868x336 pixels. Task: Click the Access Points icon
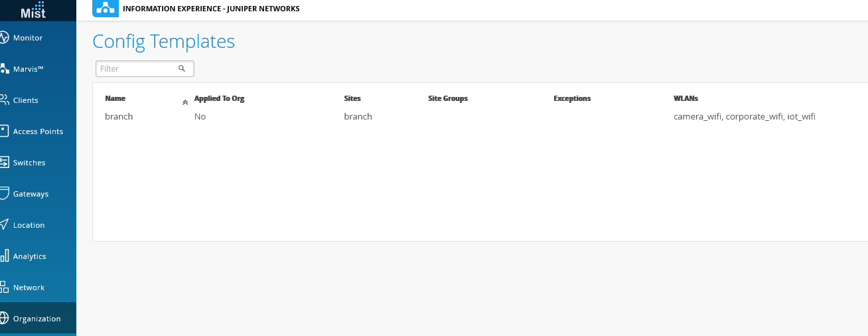[x=4, y=131]
